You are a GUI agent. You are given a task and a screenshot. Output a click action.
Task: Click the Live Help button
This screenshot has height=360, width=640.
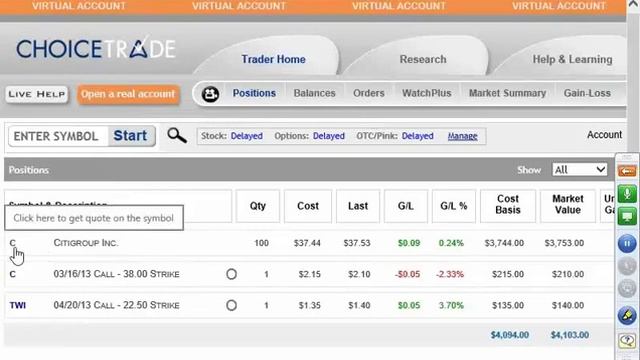click(x=37, y=94)
